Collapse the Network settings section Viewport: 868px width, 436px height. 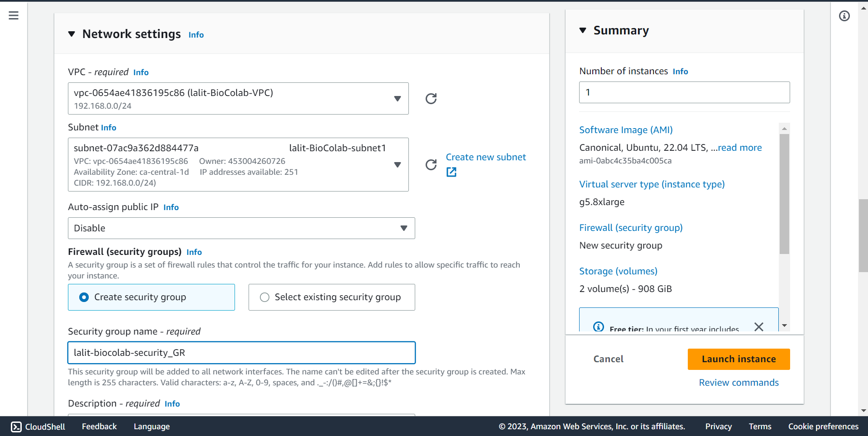(72, 34)
